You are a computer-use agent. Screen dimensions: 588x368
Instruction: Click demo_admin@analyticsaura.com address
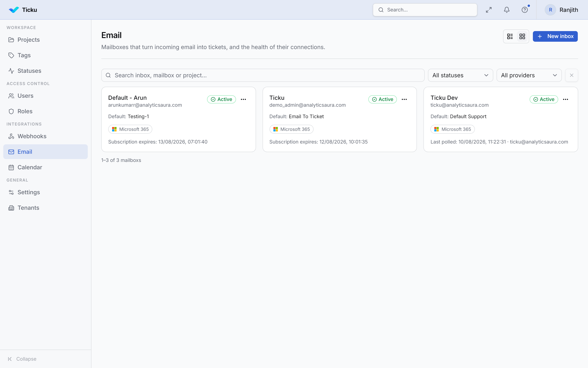click(x=307, y=105)
